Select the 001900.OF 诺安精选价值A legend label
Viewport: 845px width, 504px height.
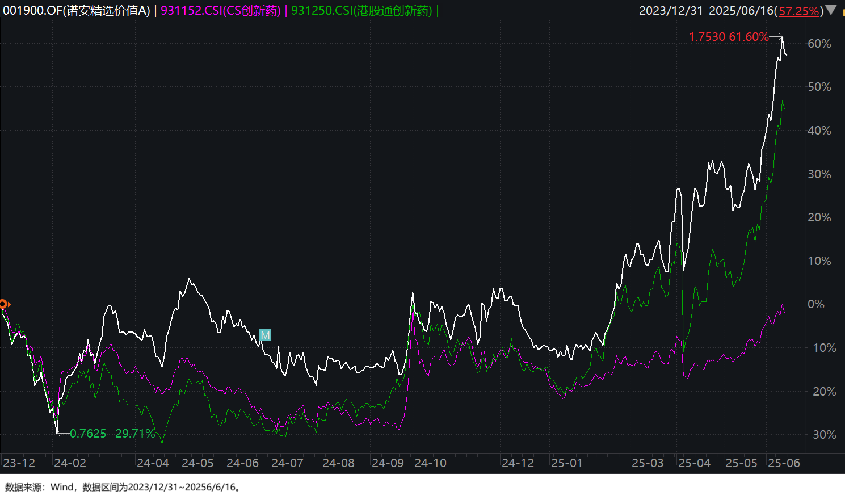pyautogui.click(x=77, y=10)
